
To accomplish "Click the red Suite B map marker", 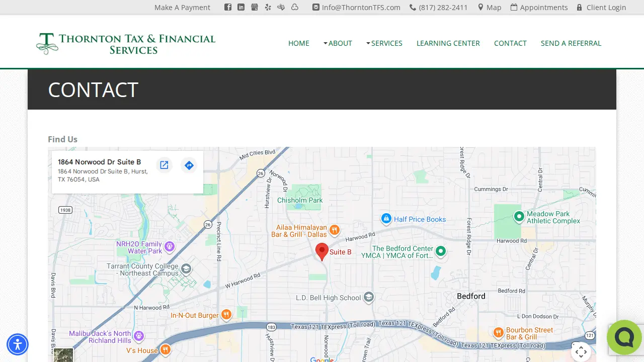I will [x=322, y=251].
